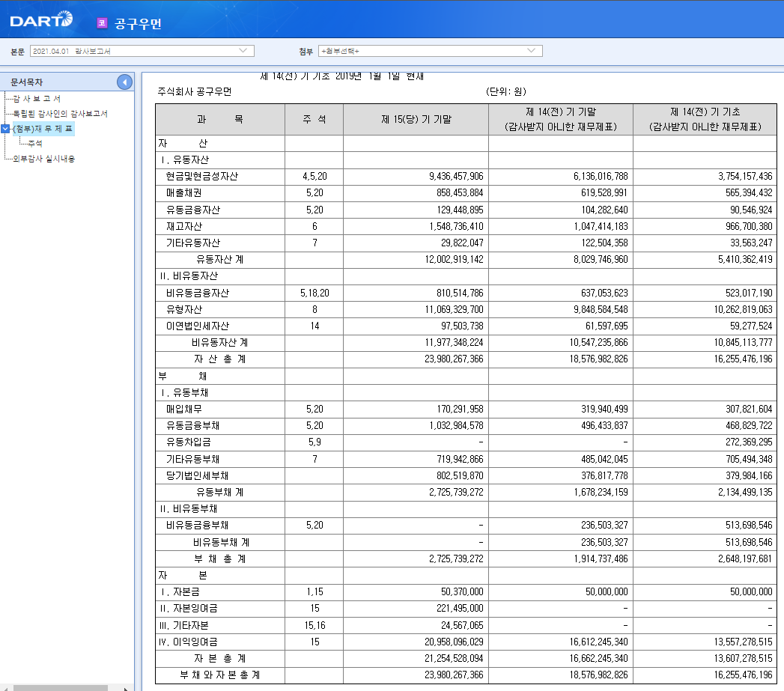This screenshot has width=784, height=691.
Task: Click 매출채권 row label
Action: click(184, 193)
